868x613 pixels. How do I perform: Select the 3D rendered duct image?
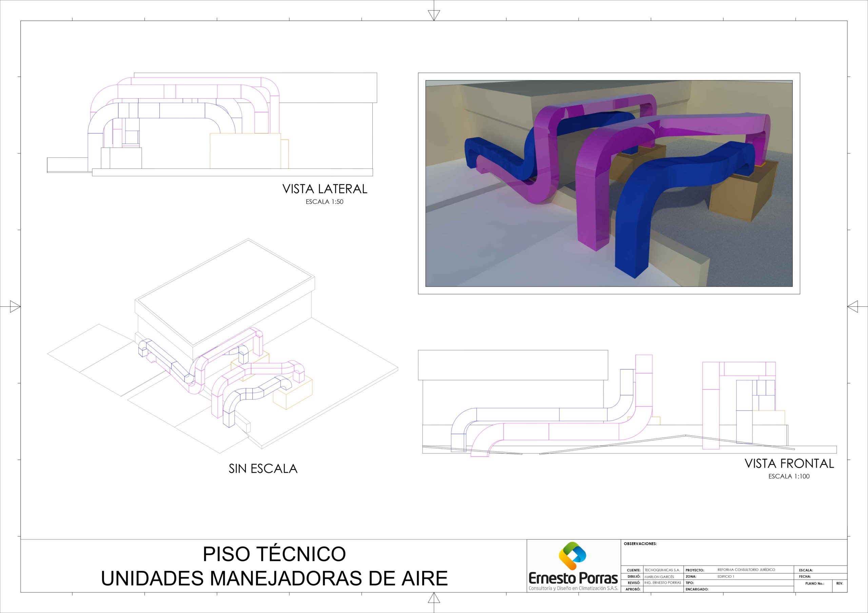click(x=609, y=183)
